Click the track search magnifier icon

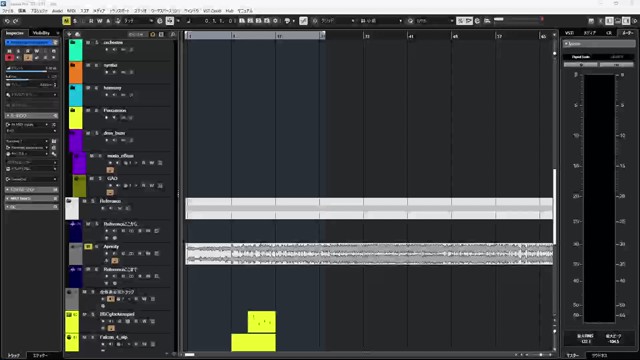pyautogui.click(x=173, y=35)
